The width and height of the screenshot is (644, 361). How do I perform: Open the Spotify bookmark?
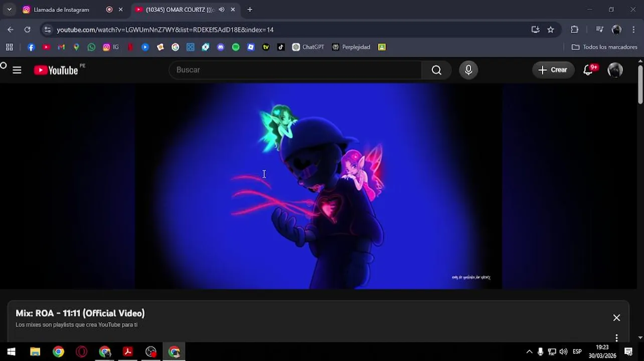[x=235, y=47]
